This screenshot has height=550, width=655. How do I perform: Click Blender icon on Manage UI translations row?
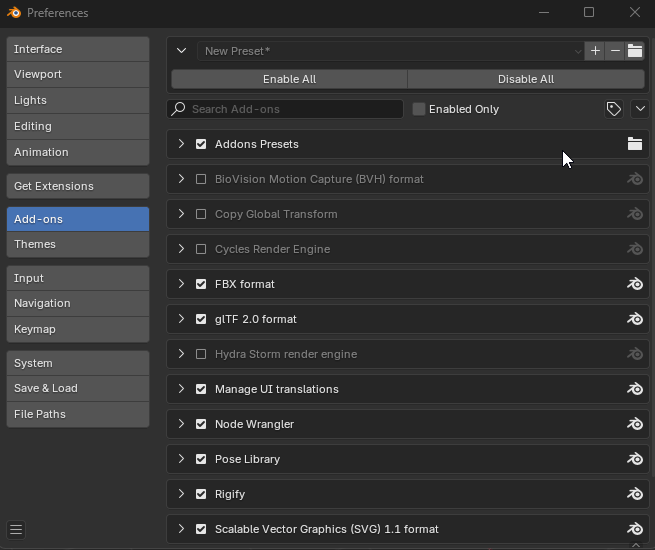[x=635, y=389]
